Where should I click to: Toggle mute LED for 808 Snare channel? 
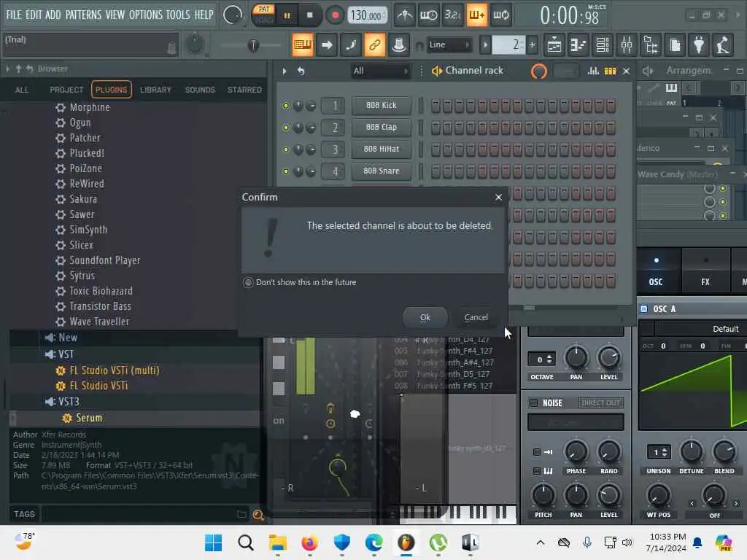tap(286, 171)
